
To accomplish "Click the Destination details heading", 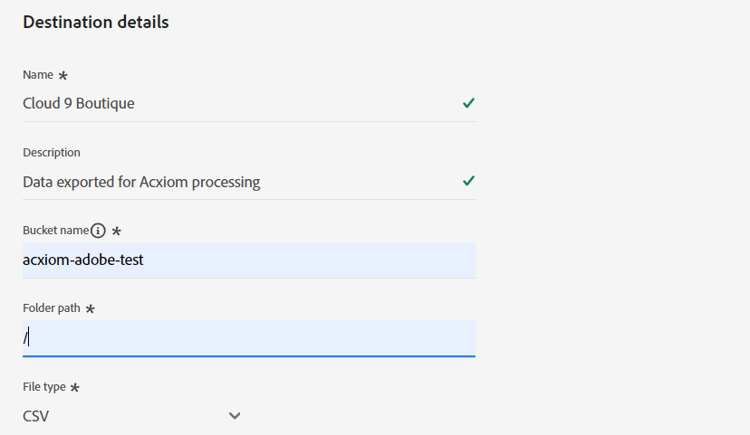I will 96,22.
